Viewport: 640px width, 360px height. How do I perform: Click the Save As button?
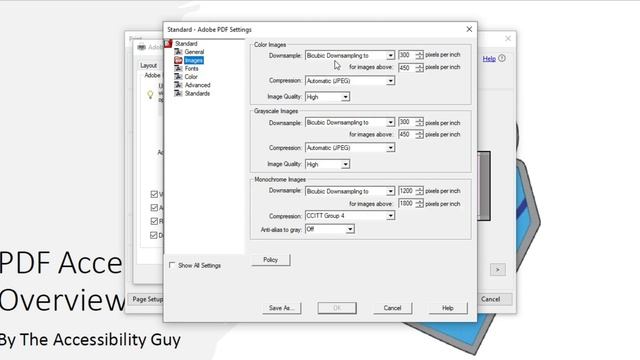(x=282, y=308)
